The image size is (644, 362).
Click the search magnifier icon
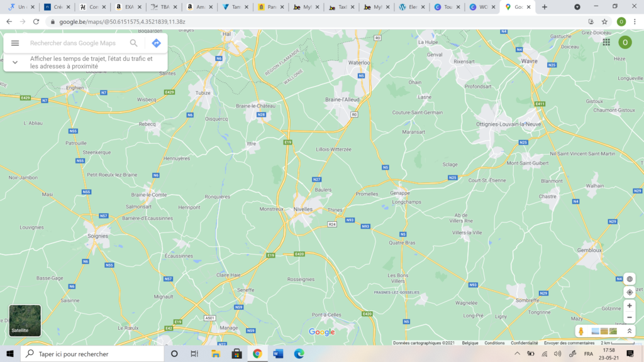[x=134, y=43]
